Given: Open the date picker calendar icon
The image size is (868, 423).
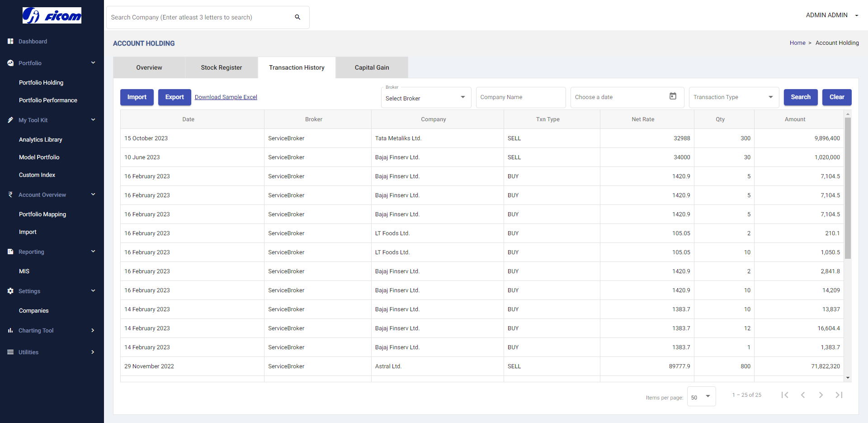Looking at the screenshot, I should click(673, 96).
